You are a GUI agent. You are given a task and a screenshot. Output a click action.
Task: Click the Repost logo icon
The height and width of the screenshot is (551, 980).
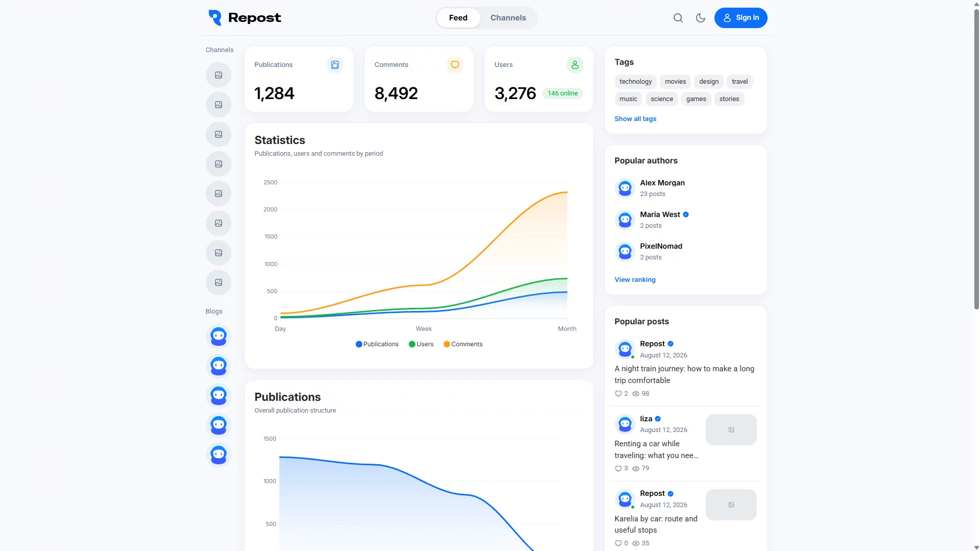[x=215, y=17]
